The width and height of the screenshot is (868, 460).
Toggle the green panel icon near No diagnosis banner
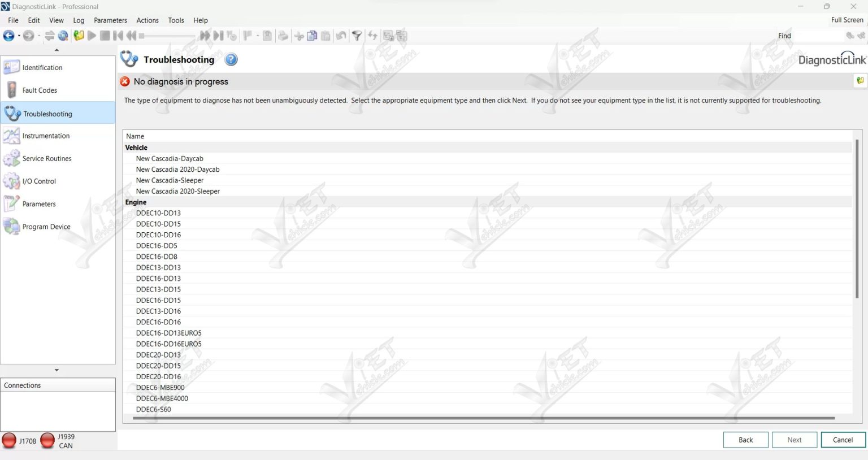click(x=860, y=81)
